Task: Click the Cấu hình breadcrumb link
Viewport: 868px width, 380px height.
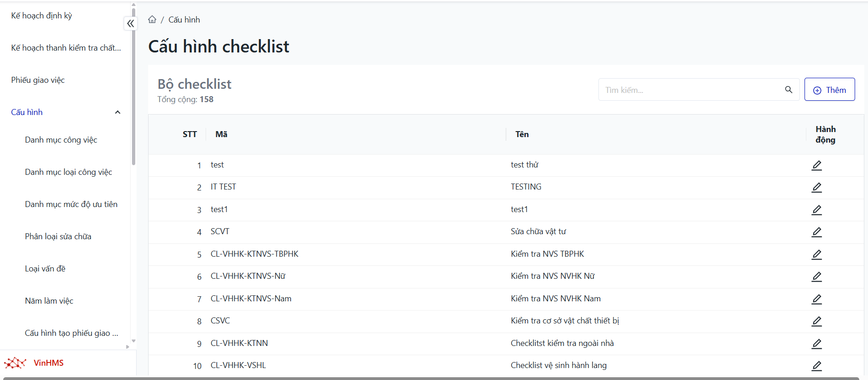Action: pyautogui.click(x=184, y=20)
